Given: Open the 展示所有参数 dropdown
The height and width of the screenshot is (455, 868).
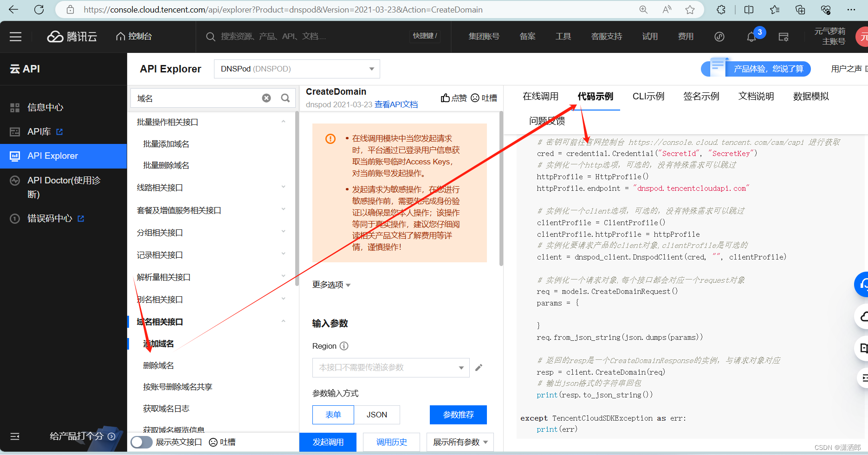Looking at the screenshot, I should pyautogui.click(x=460, y=442).
